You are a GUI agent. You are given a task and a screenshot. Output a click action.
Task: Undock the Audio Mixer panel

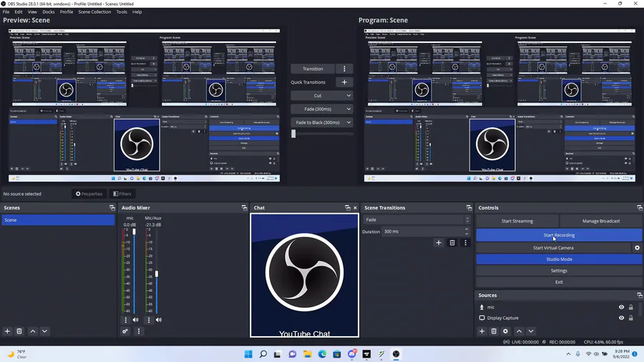[x=245, y=207]
